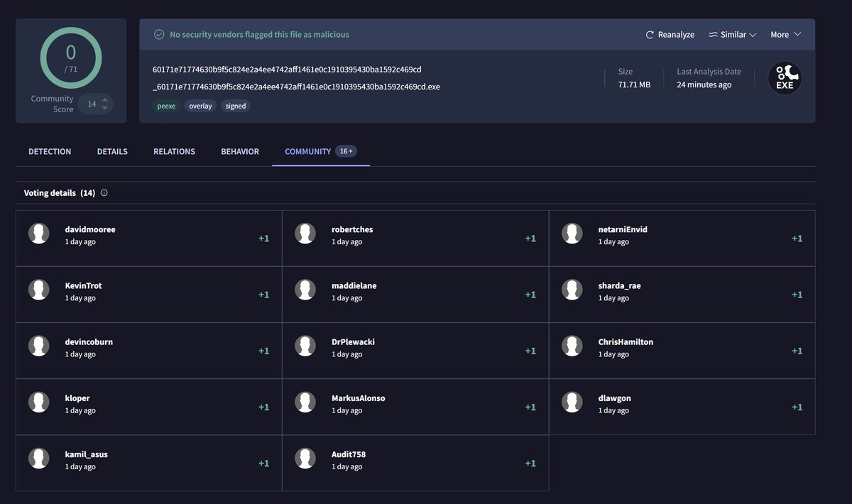Open the More dropdown menu

786,35
